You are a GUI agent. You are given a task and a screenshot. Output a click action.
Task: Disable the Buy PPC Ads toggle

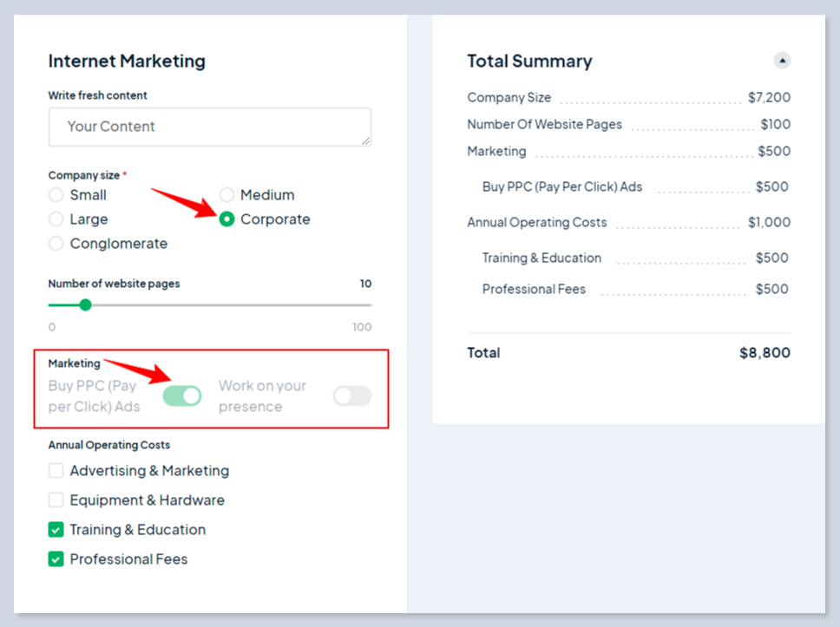tap(182, 396)
